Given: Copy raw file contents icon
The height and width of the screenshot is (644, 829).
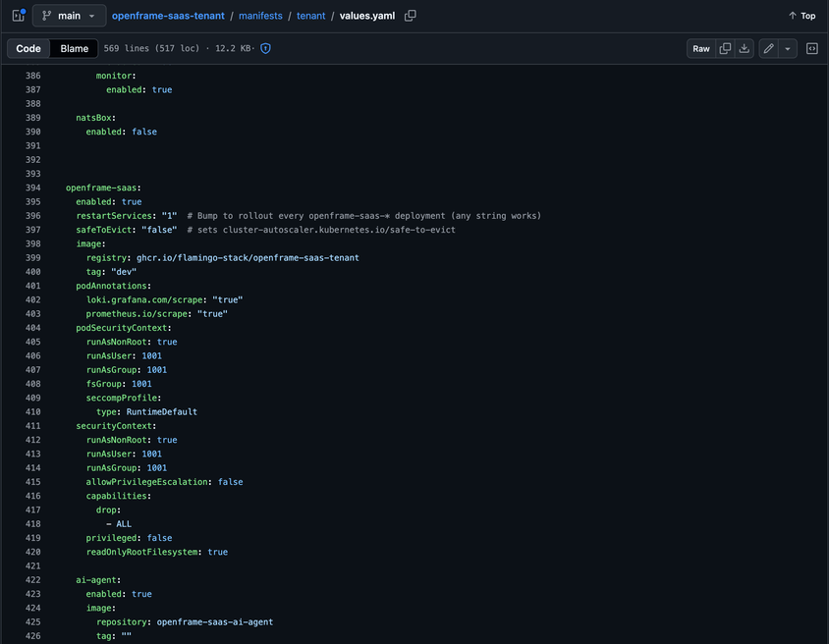Looking at the screenshot, I should [725, 49].
